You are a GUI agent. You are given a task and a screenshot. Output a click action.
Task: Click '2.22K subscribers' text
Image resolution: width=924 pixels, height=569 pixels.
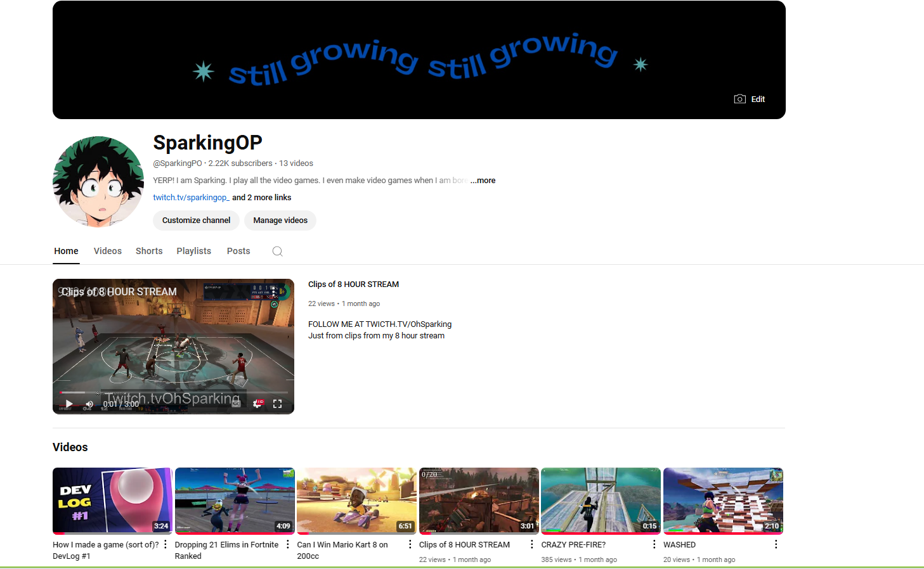tap(240, 163)
